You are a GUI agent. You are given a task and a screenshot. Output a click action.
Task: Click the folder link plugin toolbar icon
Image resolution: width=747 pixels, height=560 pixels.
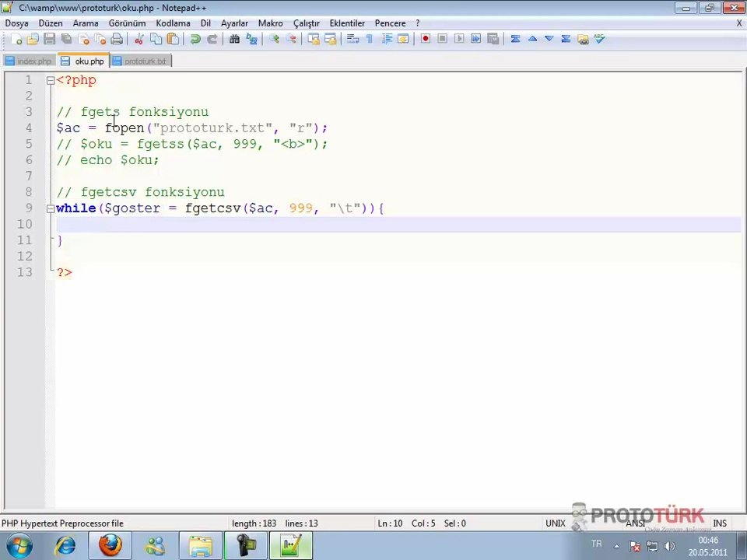coord(583,40)
